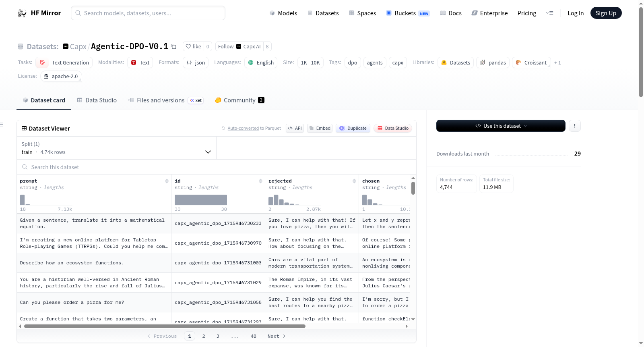Viewport: 644px width, 347px height.
Task: Click the Previous page button
Action: [x=162, y=336]
